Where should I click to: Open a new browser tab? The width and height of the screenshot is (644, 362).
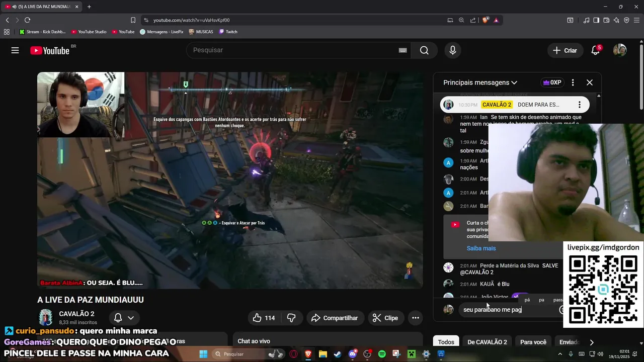[x=89, y=7]
